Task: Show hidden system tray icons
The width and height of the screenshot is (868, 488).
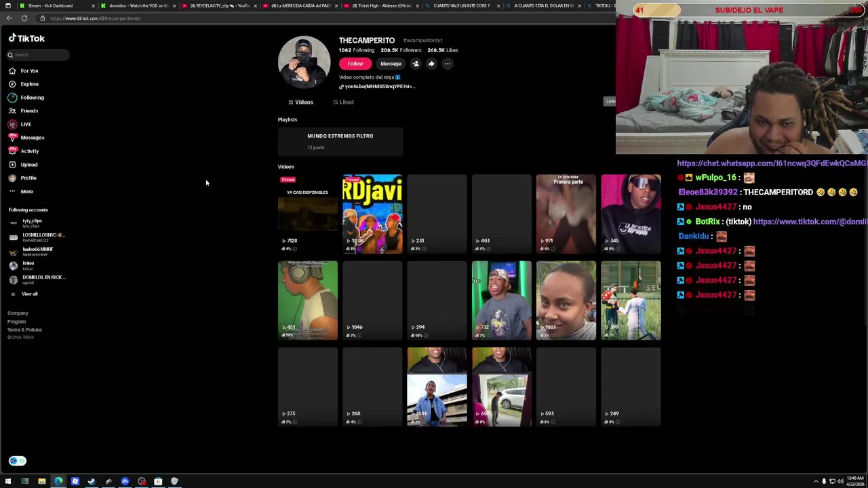Action: [816, 481]
